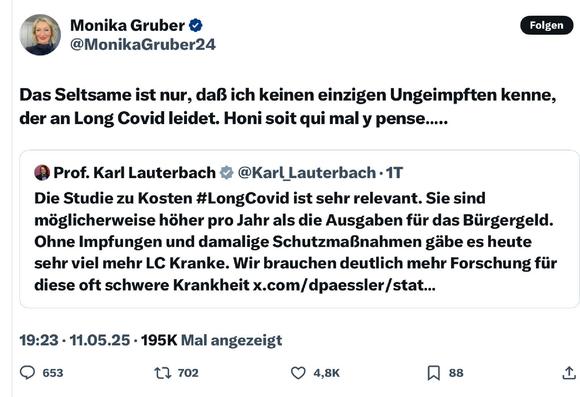Click the 19:23 · 11.05.25 timestamp
Image resolution: width=580 pixels, height=397 pixels.
click(75, 340)
